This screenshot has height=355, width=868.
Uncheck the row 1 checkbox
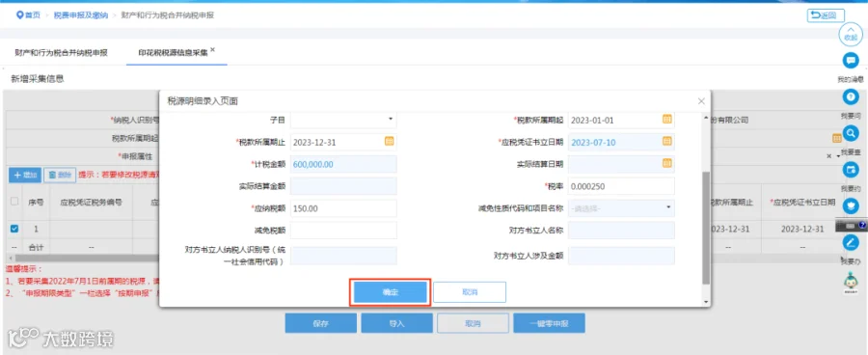tap(14, 229)
